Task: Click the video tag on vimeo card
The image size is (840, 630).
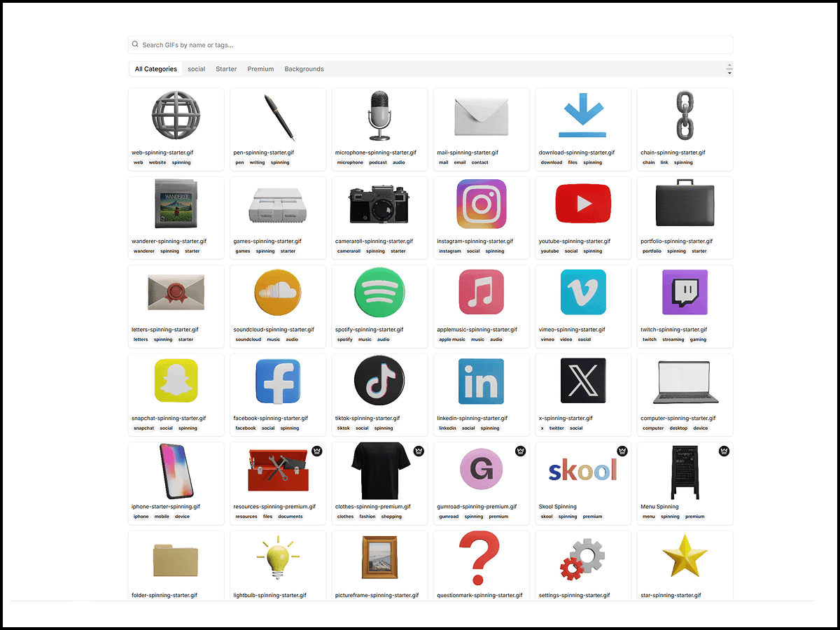Action: coord(566,339)
